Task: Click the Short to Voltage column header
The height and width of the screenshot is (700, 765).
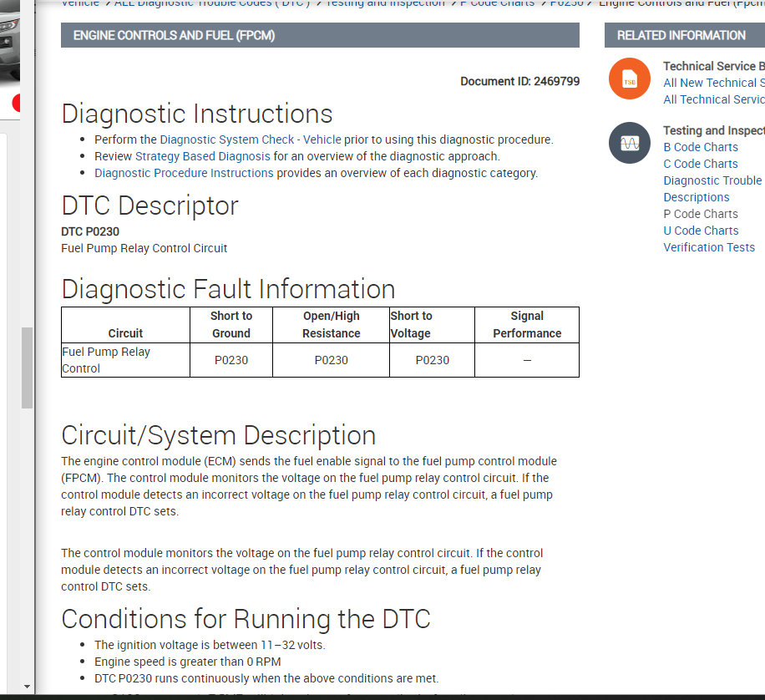Action: tap(432, 325)
